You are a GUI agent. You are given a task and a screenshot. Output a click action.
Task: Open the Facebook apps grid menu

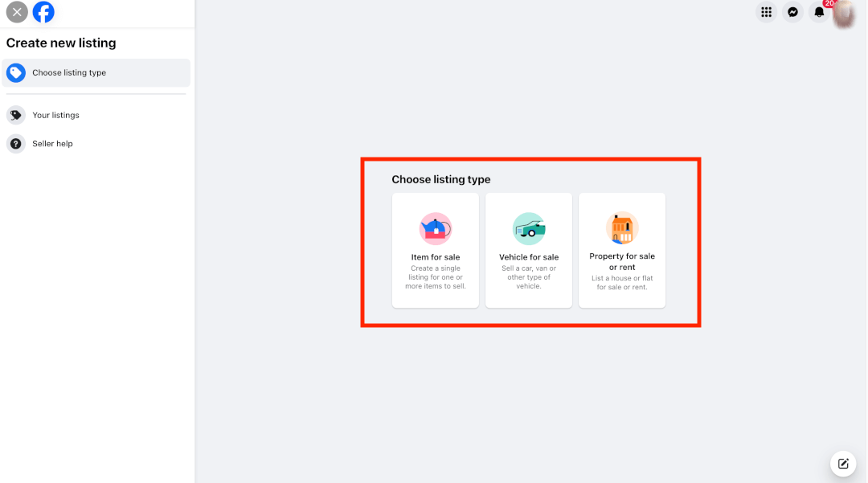pos(766,12)
